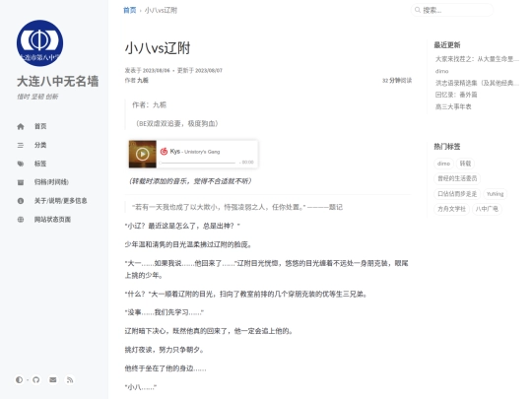Image resolution: width=532 pixels, height=399 pixels.
Task: Click the 标签 tags icon
Action: tap(21, 164)
